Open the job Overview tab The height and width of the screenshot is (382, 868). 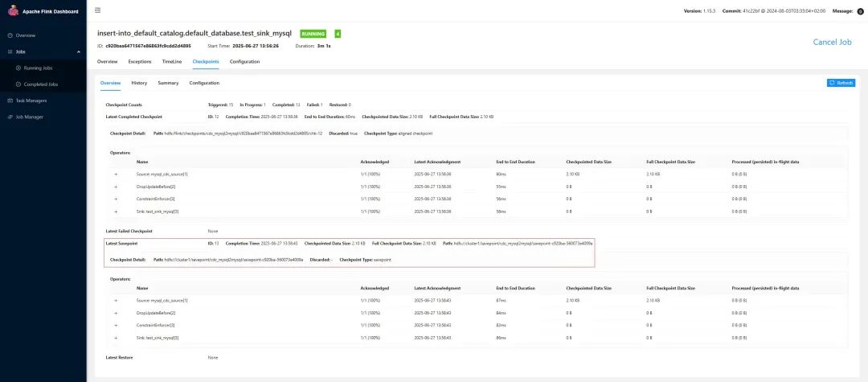[x=108, y=61]
